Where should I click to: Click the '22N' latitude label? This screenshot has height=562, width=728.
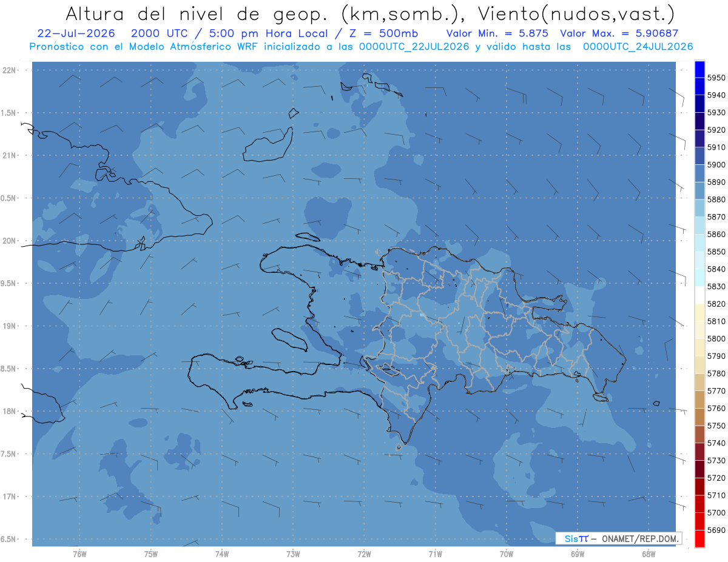[x=8, y=70]
